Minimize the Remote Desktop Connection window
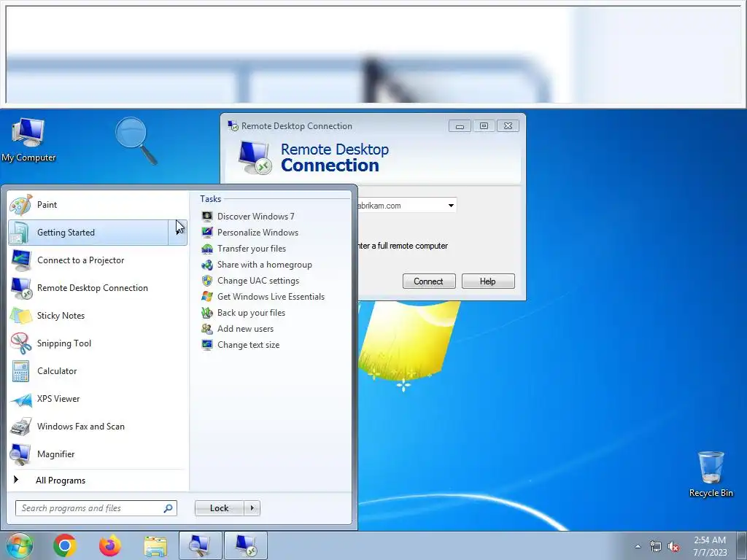The image size is (747, 560). click(460, 126)
